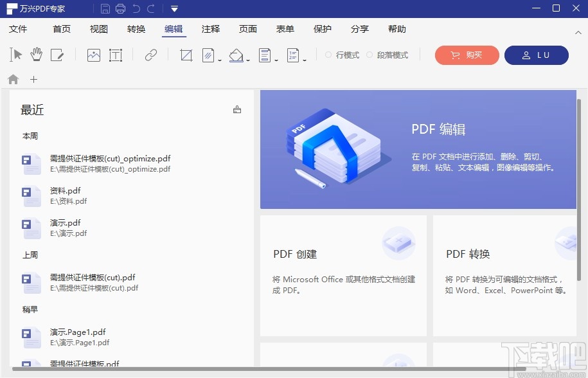
Task: Open the header and footer dropdown arrow
Action: 276,59
